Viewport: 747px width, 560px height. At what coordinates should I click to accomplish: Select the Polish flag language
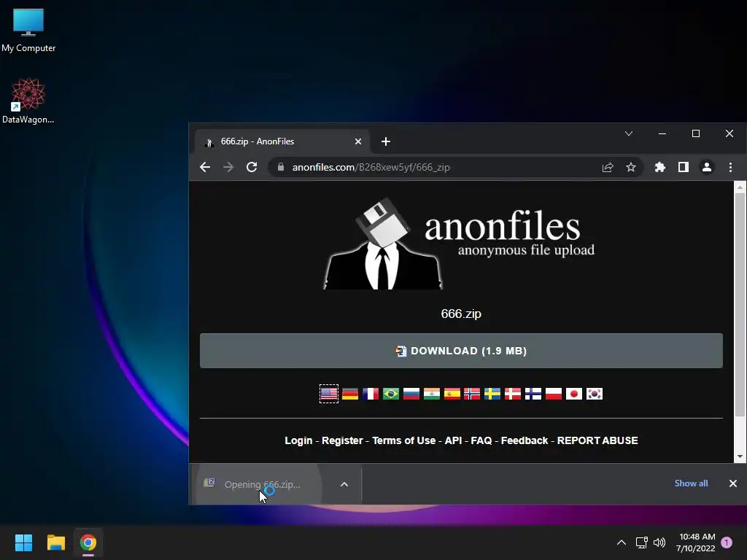(x=554, y=394)
